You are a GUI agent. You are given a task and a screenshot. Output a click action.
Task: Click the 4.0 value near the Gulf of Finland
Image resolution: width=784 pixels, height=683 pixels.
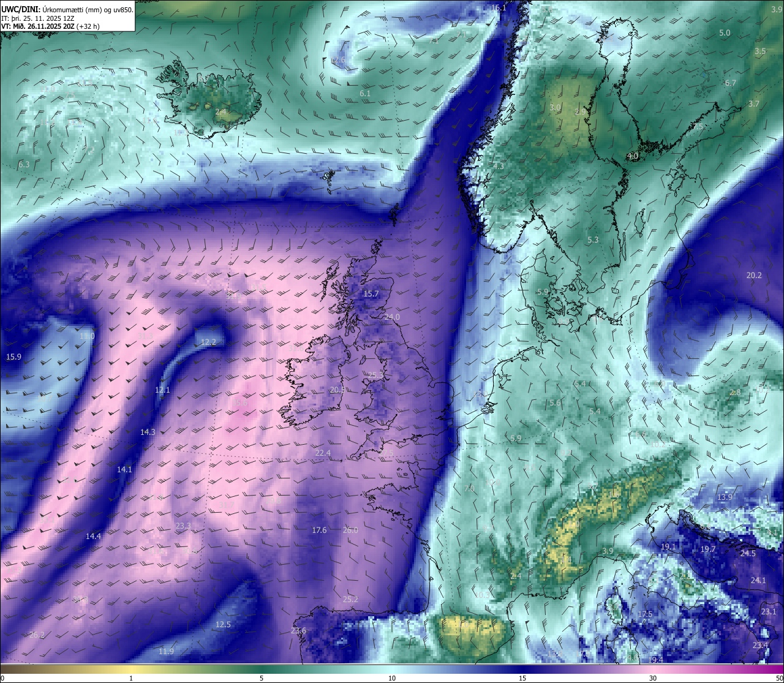(633, 156)
